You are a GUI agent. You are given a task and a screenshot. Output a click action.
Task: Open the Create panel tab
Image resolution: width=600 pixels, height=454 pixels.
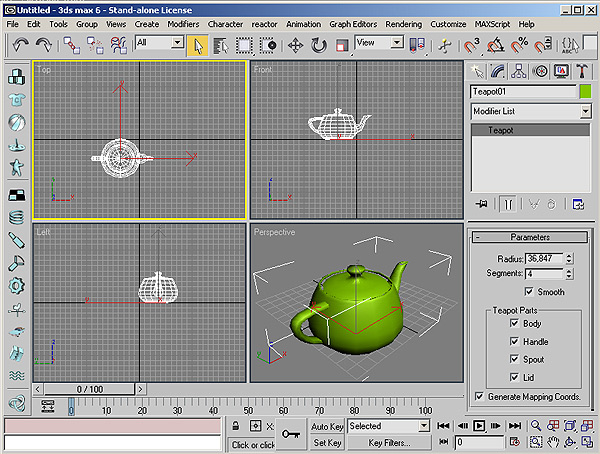(x=478, y=70)
